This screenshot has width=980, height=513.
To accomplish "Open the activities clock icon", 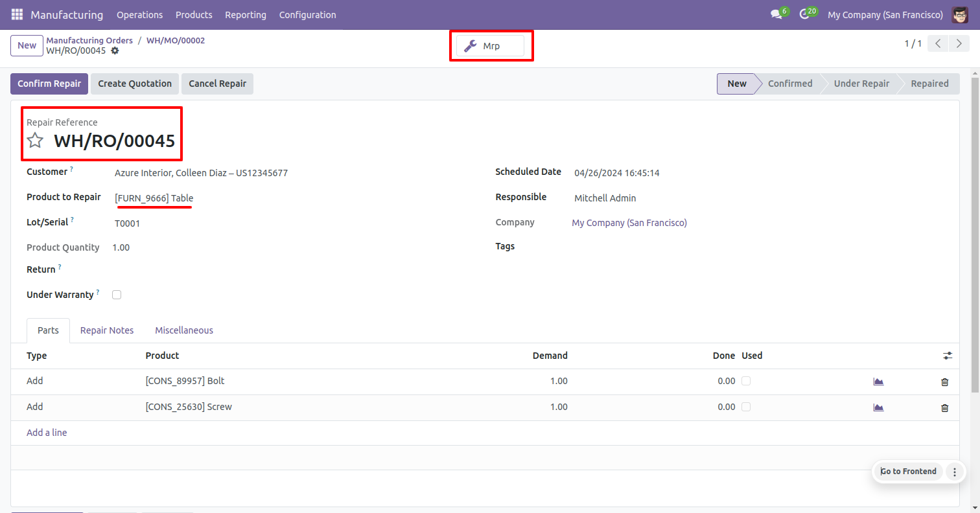I will coord(804,14).
